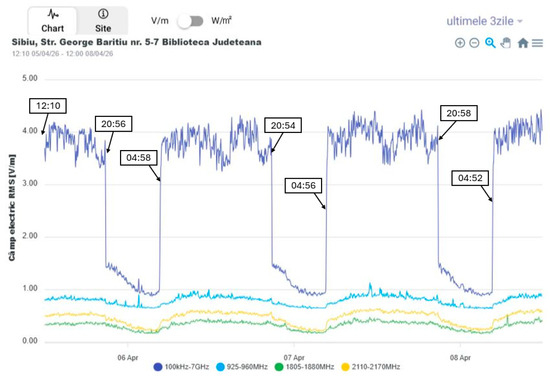The height and width of the screenshot is (376, 550).
Task: Click the V/m unit label
Action: (x=160, y=21)
